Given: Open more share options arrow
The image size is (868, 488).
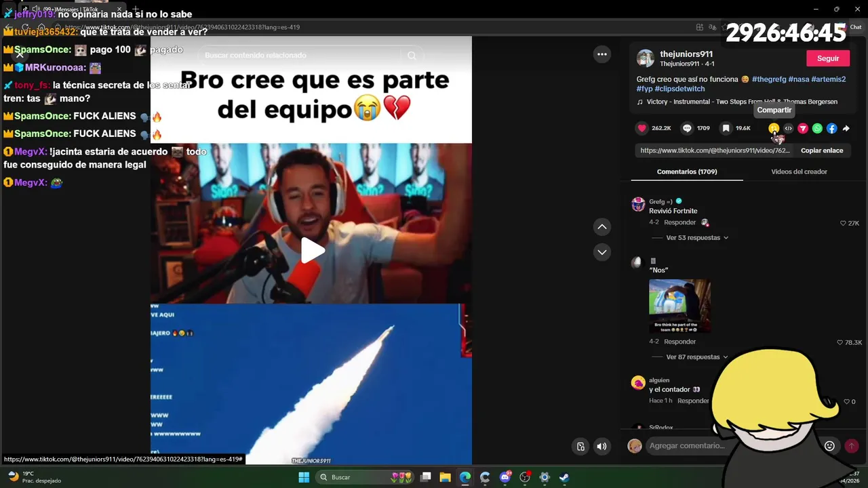Looking at the screenshot, I should point(846,128).
